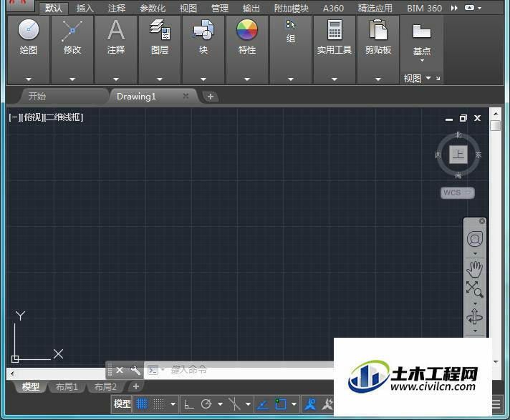Viewport: 510px width, 420px height.
Task: Toggle polar tracking in status bar
Action: point(206,404)
